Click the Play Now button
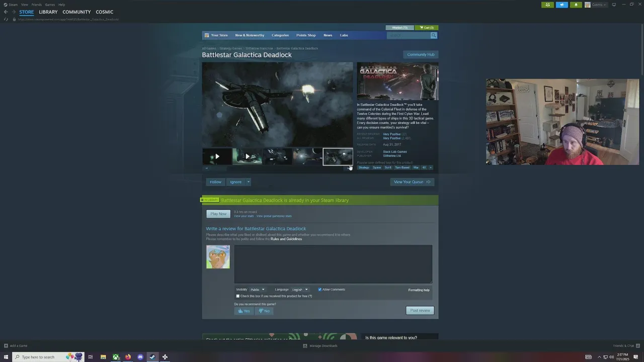Screen dimensions: 644x362 pos(218,214)
